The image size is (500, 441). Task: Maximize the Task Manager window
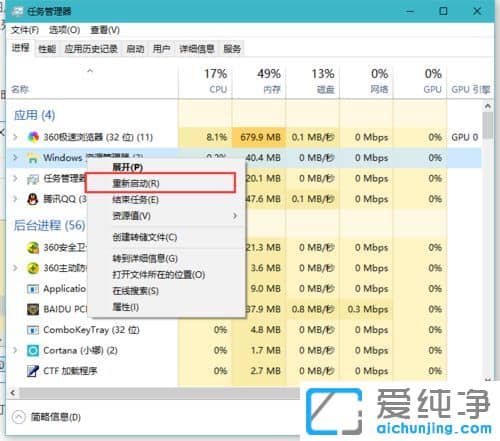pyautogui.click(x=443, y=11)
